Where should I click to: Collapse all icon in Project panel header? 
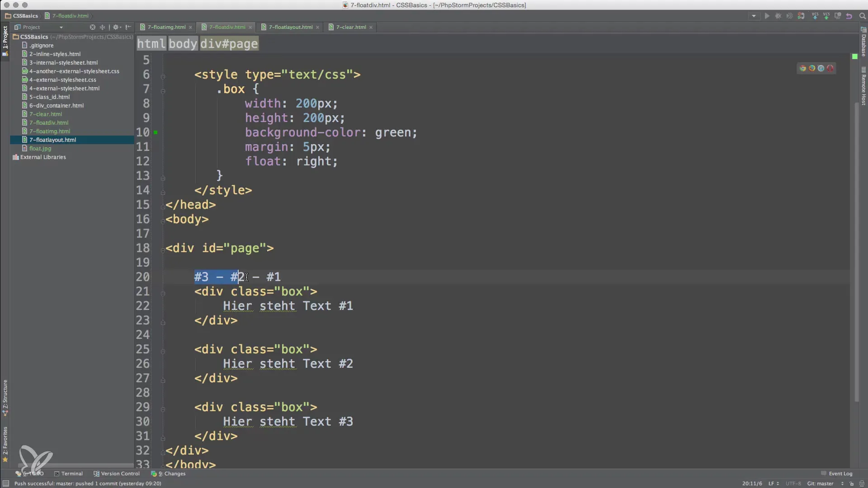[x=102, y=27]
